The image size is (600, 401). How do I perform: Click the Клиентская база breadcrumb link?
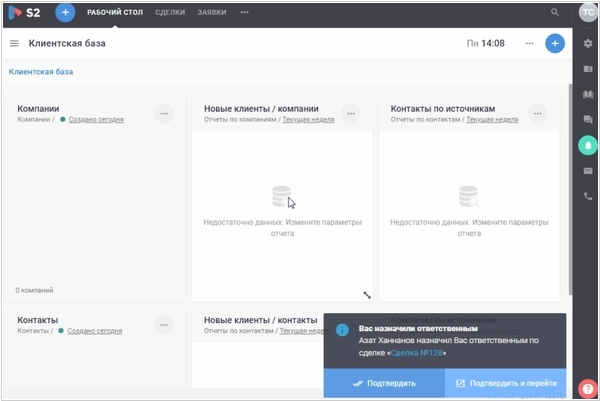coord(41,72)
